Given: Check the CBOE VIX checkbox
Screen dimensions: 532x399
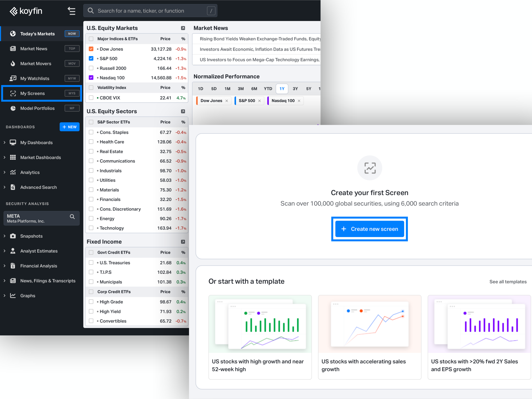Looking at the screenshot, I should coord(91,98).
